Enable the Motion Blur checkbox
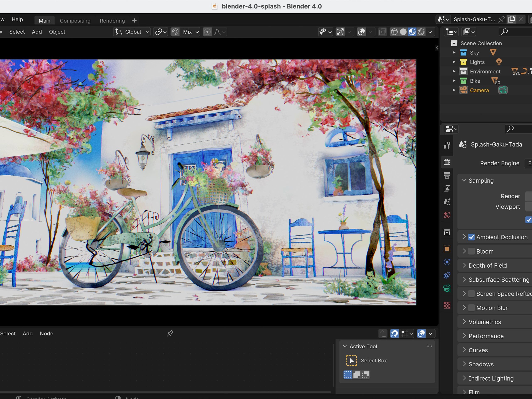Screen dimensions: 532x399 (x=471, y=308)
